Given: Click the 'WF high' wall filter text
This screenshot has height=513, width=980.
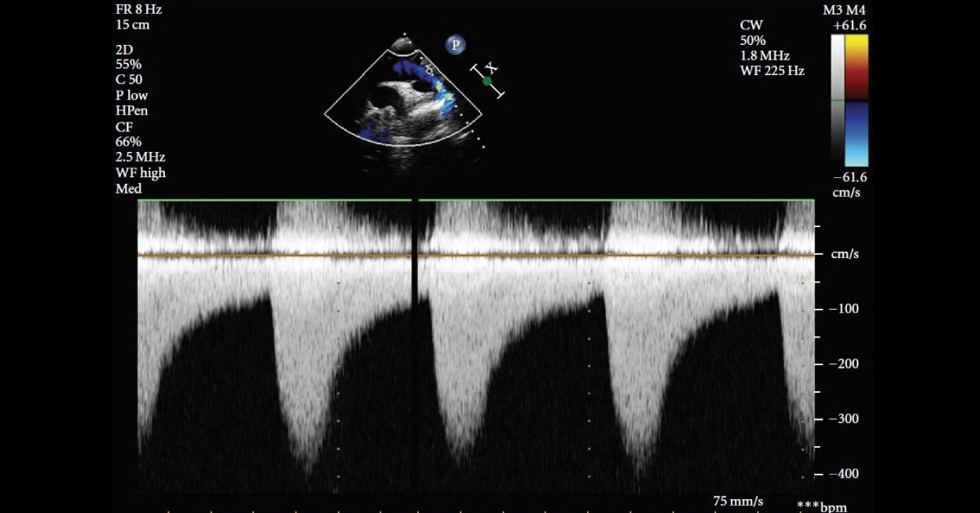Looking at the screenshot, I should click(x=141, y=172).
